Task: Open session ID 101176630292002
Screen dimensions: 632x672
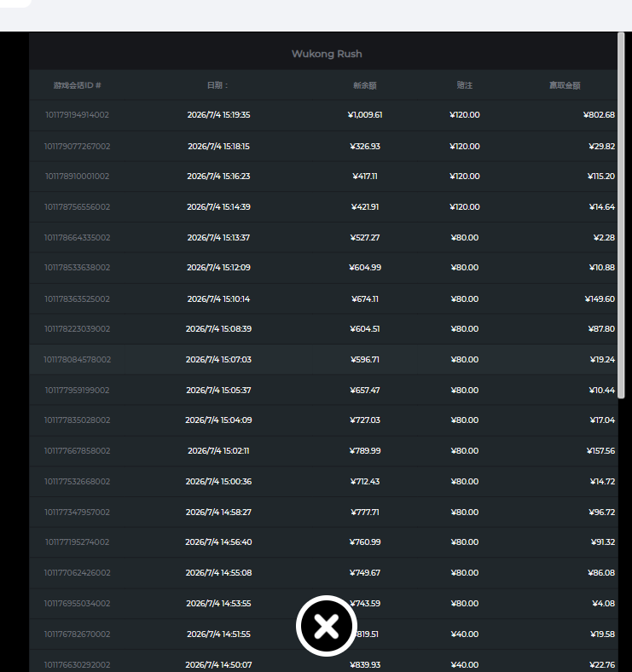Action: [x=77, y=664]
